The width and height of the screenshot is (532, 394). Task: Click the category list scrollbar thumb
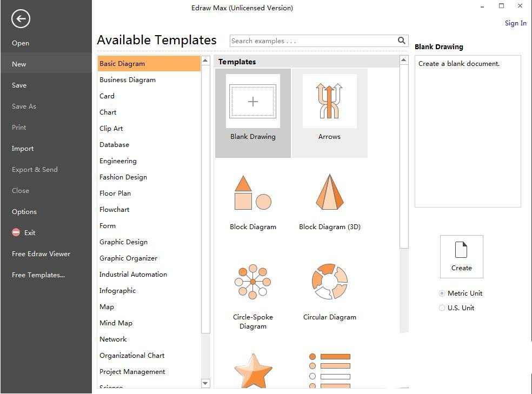(205, 199)
